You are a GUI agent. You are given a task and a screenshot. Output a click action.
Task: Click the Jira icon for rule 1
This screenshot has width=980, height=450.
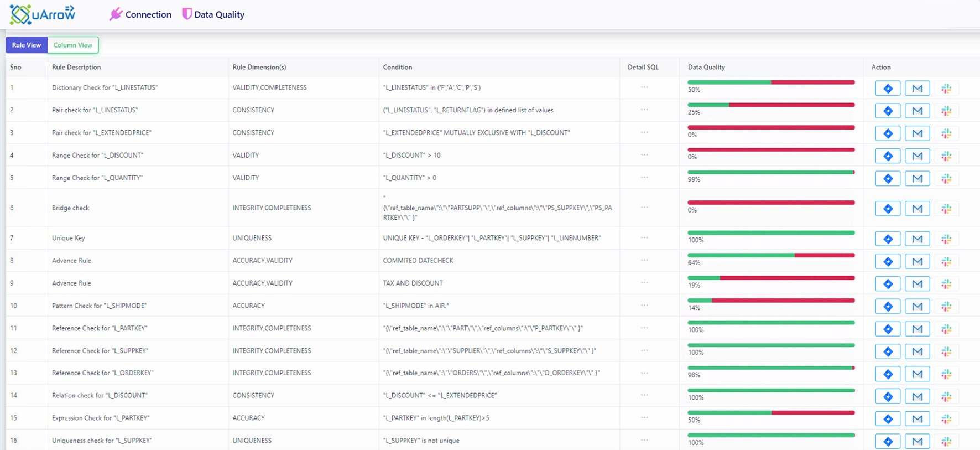(x=888, y=89)
